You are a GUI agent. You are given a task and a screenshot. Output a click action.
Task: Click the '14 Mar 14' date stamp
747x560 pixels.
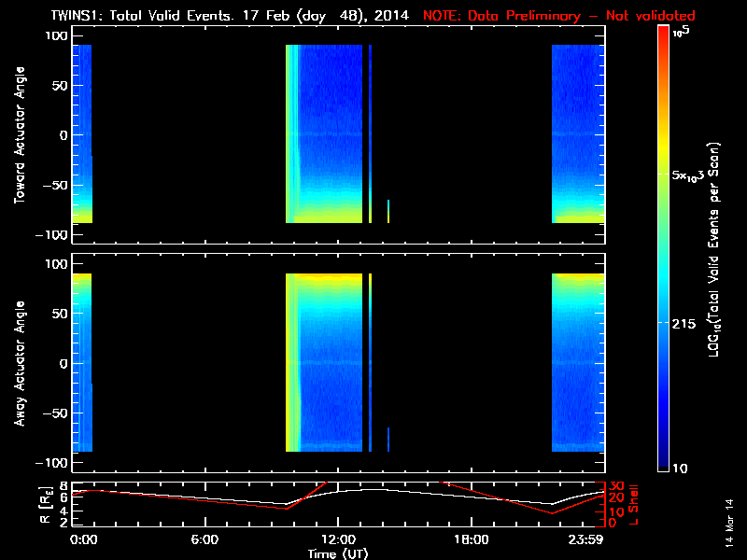tap(731, 523)
